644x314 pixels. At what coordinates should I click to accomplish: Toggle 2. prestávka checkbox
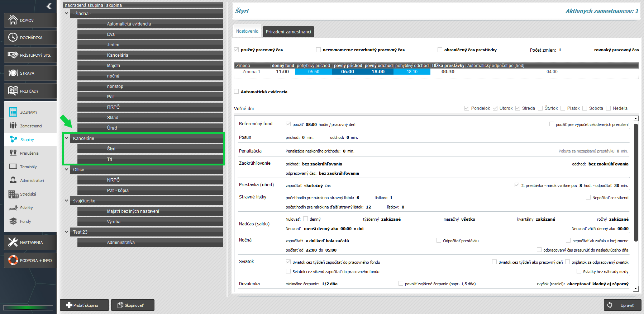point(517,185)
